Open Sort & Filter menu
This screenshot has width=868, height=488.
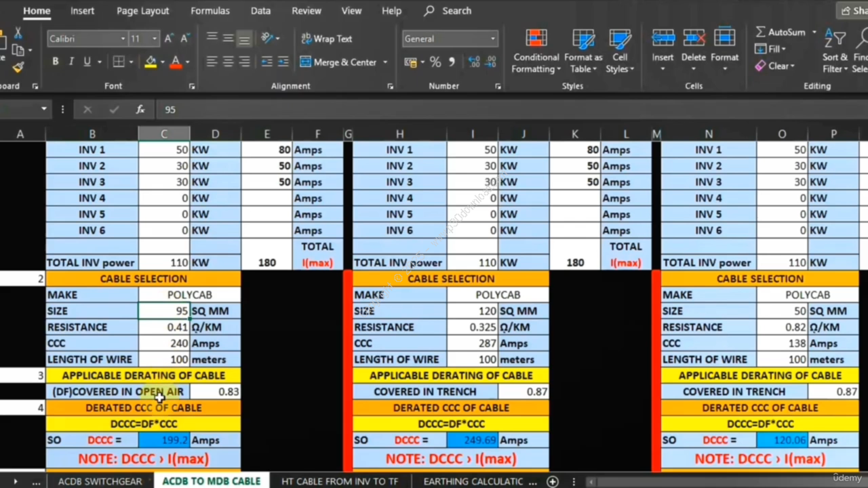[x=835, y=51]
